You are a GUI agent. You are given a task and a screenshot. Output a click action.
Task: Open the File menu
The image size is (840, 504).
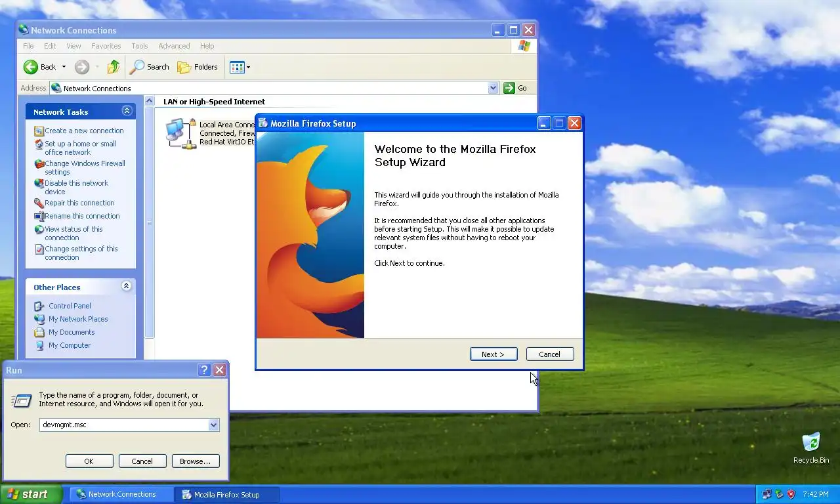(28, 46)
